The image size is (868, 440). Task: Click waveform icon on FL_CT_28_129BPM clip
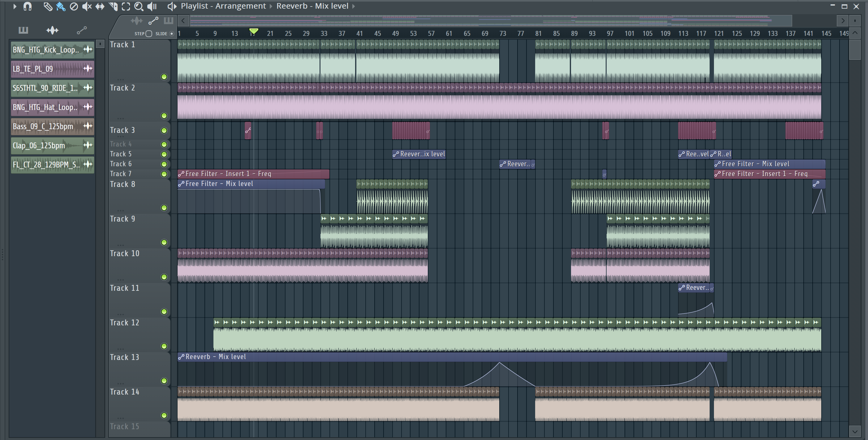tap(88, 164)
